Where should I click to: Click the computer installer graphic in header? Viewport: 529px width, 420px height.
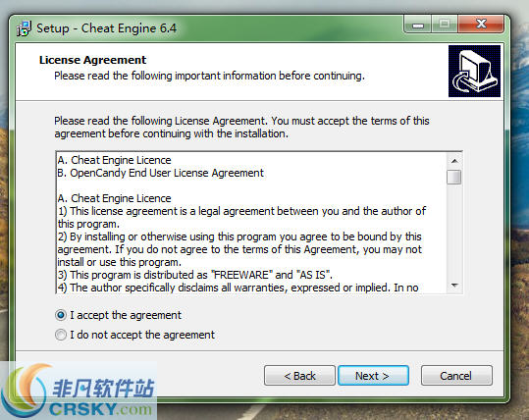474,72
